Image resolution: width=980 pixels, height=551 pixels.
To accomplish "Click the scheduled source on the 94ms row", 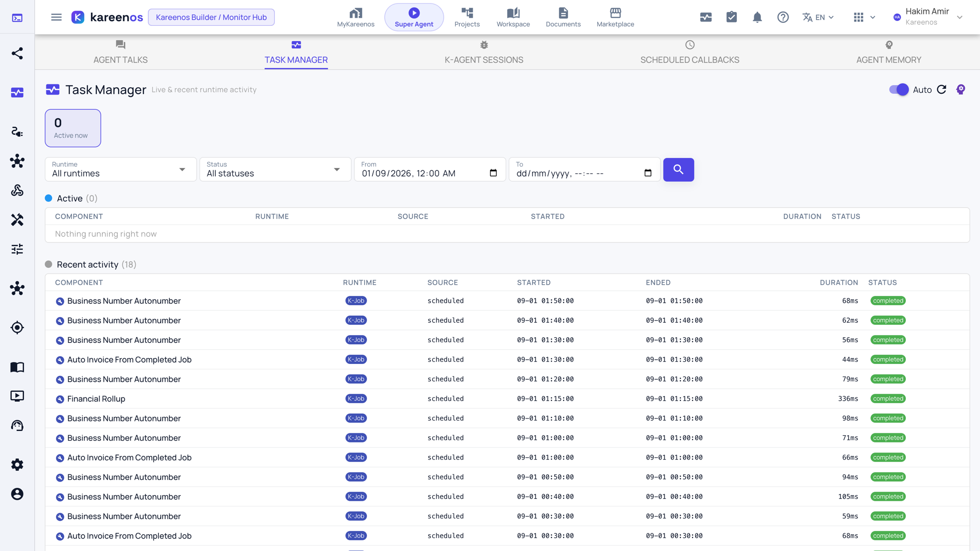I will [x=445, y=477].
